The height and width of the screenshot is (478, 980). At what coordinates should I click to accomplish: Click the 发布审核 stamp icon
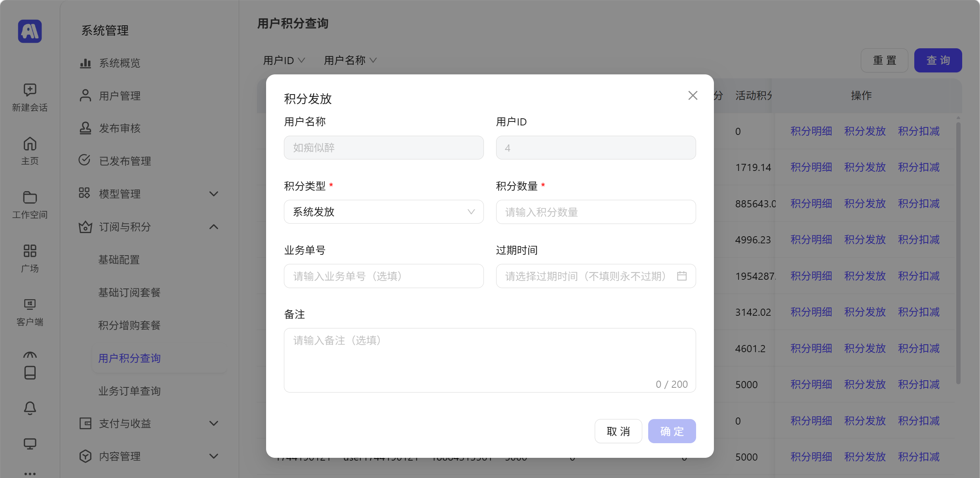point(85,128)
